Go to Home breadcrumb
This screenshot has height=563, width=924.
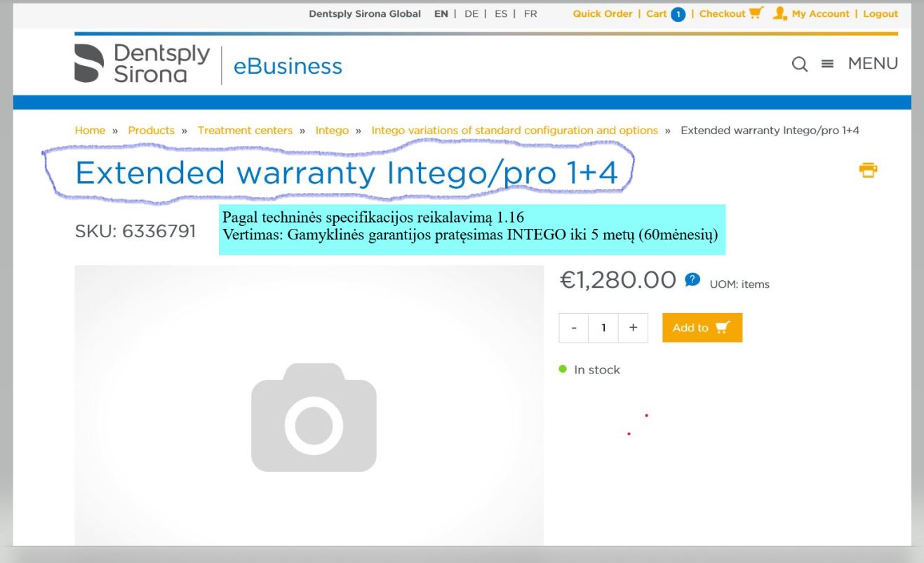click(90, 131)
